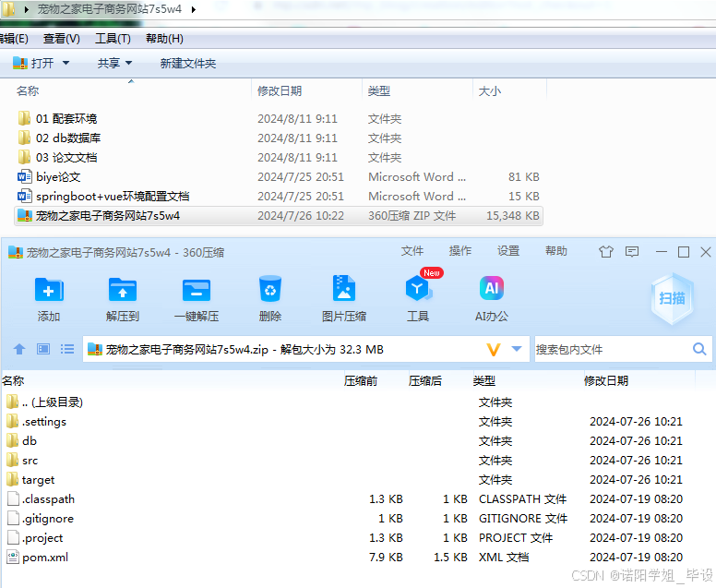Image resolution: width=716 pixels, height=588 pixels.
Task: Open the 工具(T) menu
Action: pyautogui.click(x=113, y=39)
